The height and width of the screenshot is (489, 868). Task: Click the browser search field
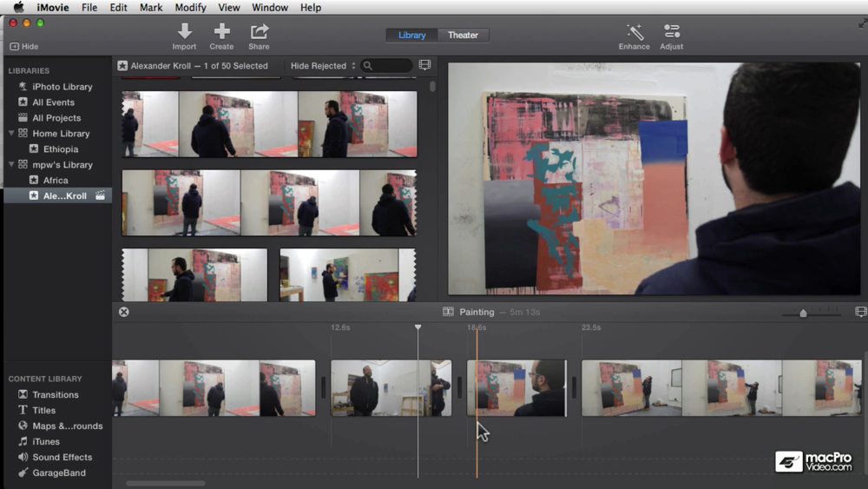pyautogui.click(x=386, y=65)
